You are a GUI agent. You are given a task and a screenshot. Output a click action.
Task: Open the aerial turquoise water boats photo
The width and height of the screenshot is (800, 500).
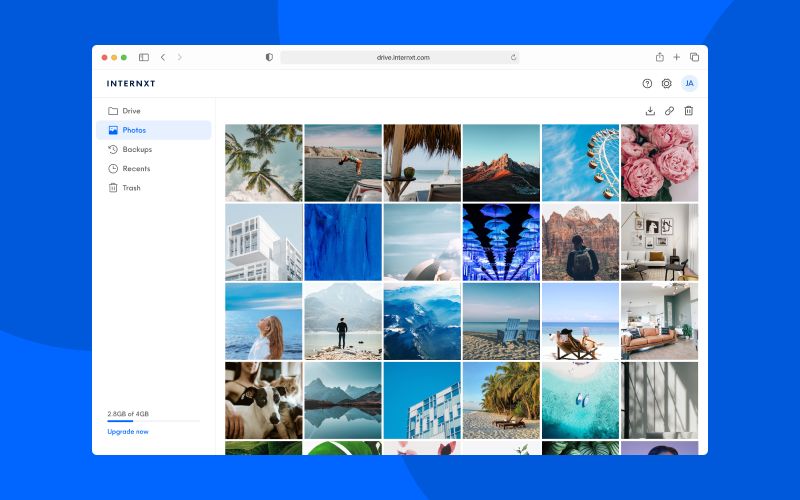(580, 401)
